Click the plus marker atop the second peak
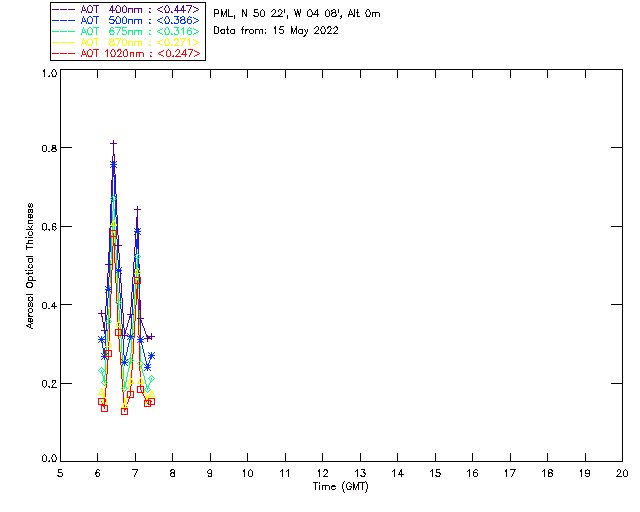This screenshot has width=640, height=512. 137,209
